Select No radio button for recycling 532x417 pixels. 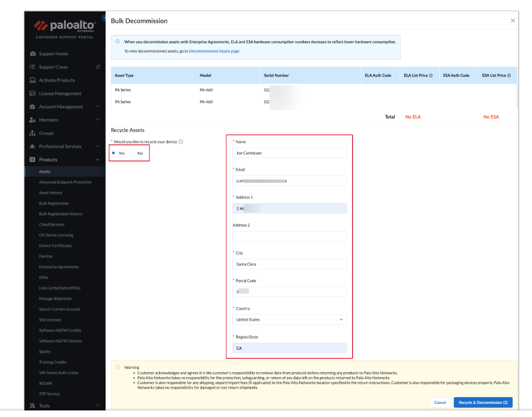[133, 153]
